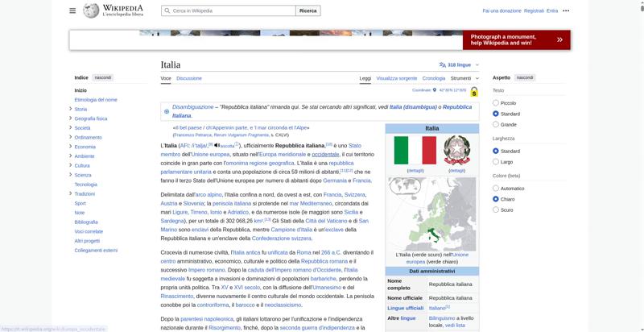The image size is (644, 332).
Task: Expand the Ordinamento section
Action: point(71,137)
